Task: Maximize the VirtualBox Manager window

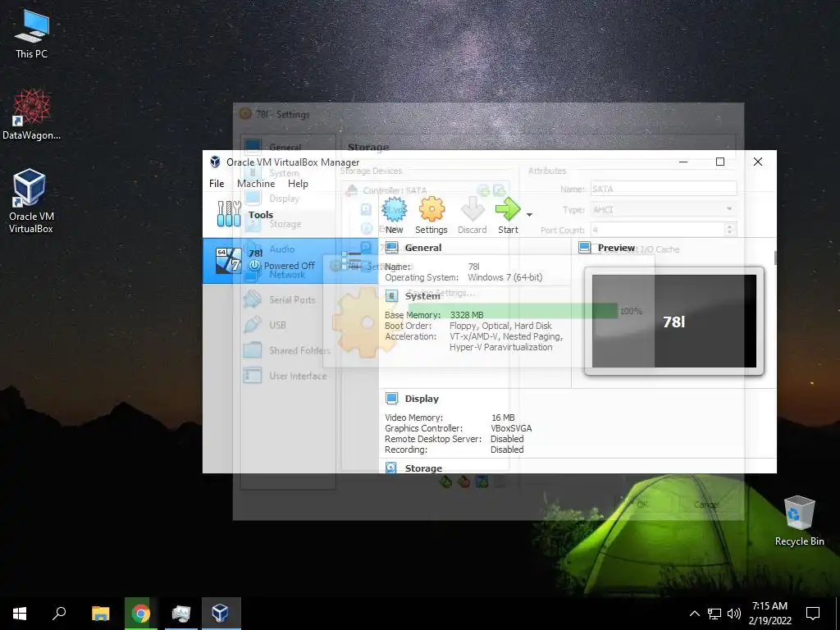Action: tap(720, 162)
